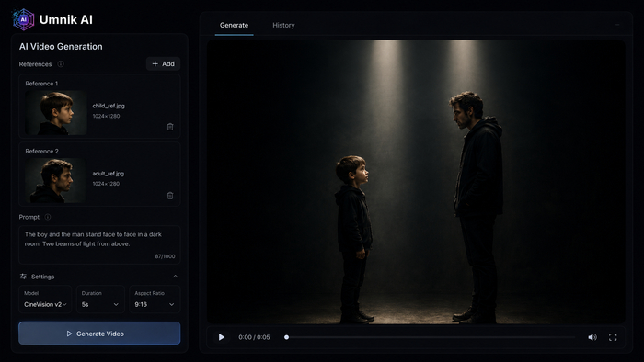Image resolution: width=644 pixels, height=362 pixels.
Task: Switch to the History tab
Action: tap(283, 25)
